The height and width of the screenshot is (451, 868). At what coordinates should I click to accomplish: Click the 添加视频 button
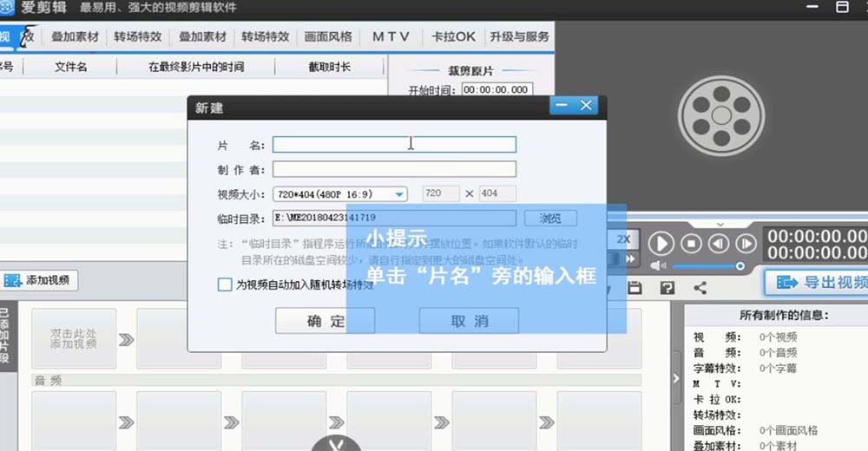click(37, 280)
